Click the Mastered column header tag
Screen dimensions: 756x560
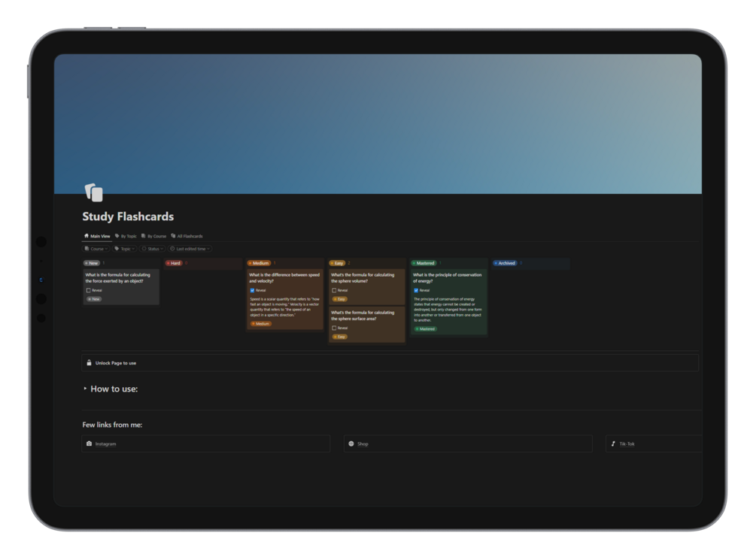click(424, 263)
